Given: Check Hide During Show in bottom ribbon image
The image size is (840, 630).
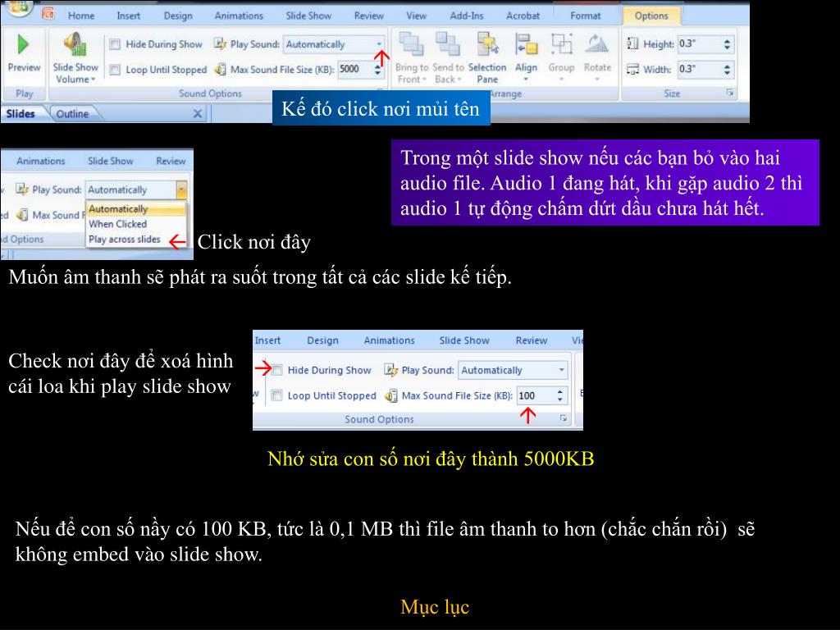Looking at the screenshot, I should (277, 370).
